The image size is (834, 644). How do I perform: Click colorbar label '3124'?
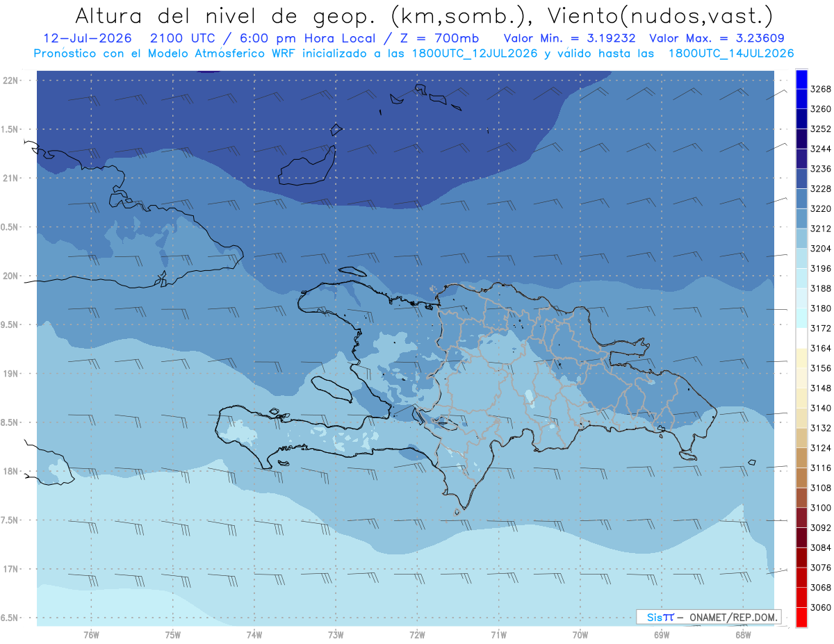[821, 448]
